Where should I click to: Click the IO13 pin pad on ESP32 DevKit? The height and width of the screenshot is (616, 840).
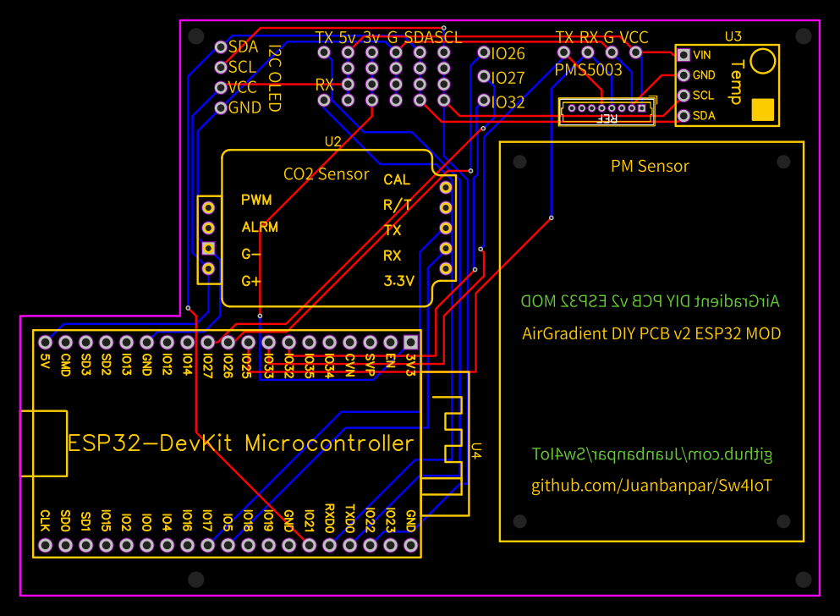tap(126, 342)
